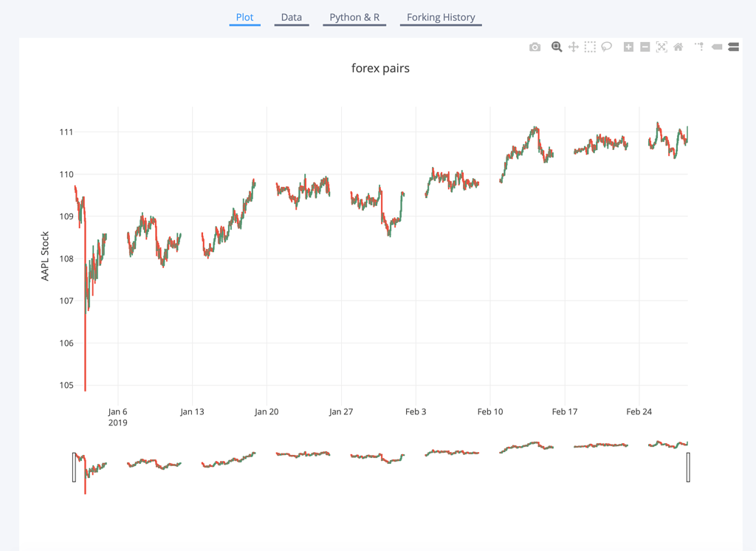
Task: Download the plot as a PNG image
Action: tap(535, 47)
